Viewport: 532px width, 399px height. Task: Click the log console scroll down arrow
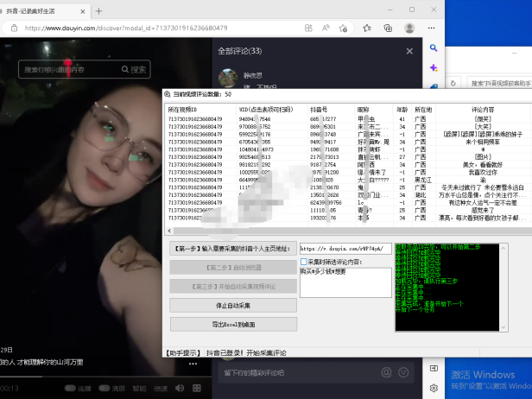503,327
